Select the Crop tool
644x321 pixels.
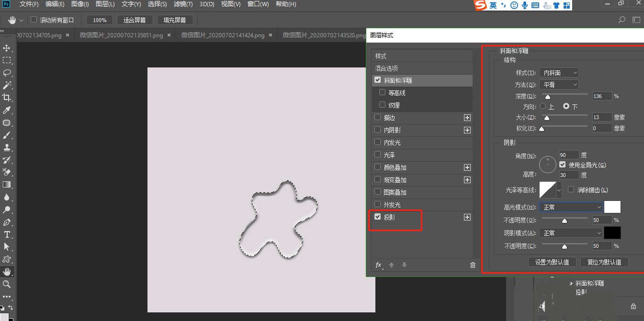click(7, 98)
